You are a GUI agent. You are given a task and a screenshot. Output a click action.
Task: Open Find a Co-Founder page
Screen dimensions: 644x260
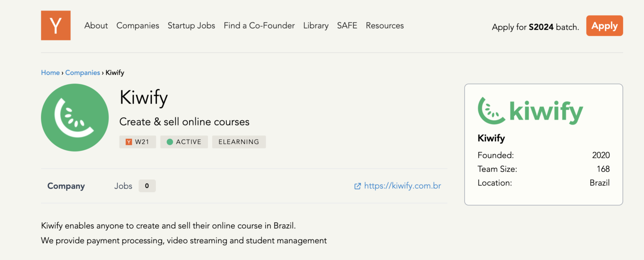(259, 26)
